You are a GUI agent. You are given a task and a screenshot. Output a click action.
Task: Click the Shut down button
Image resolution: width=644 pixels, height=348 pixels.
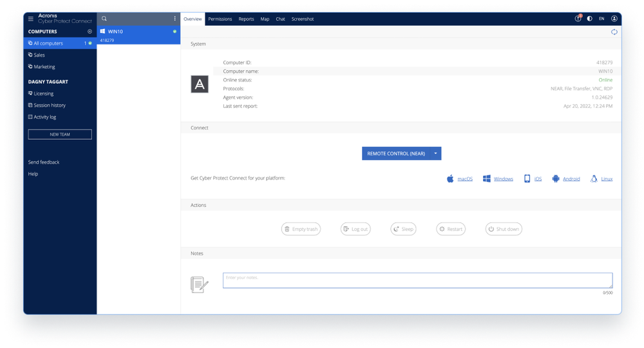[504, 229]
